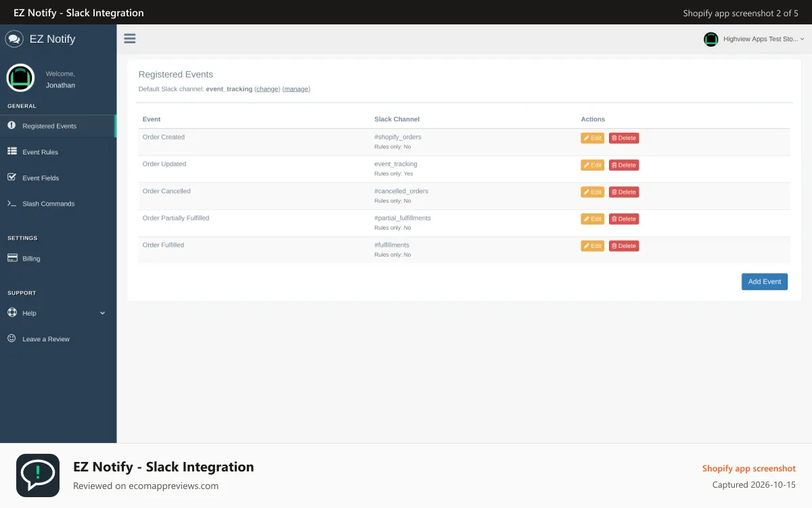Click the #cancelled_orders channel cell
The width and height of the screenshot is (812, 508).
pos(401,191)
